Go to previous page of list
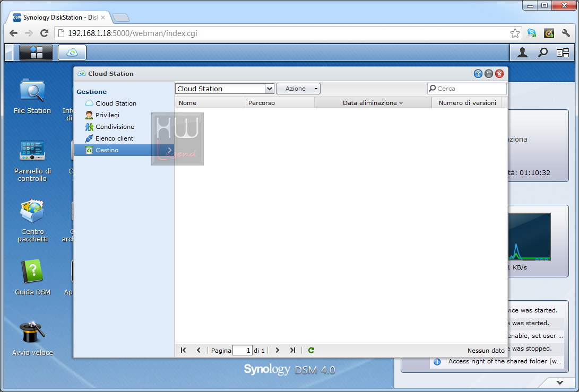This screenshot has height=392, width=579. 198,350
